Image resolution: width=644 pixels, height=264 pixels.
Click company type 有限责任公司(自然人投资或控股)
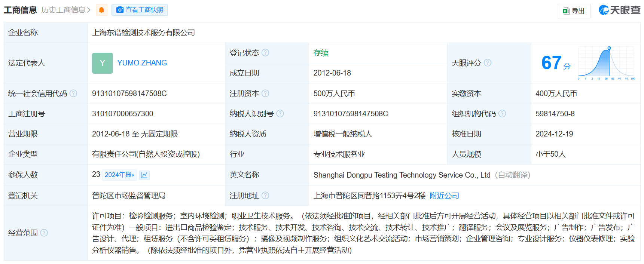coord(146,154)
